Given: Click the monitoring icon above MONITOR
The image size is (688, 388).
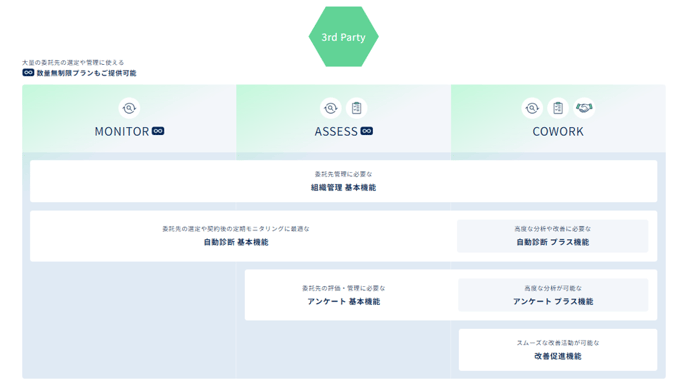Looking at the screenshot, I should coord(129,108).
